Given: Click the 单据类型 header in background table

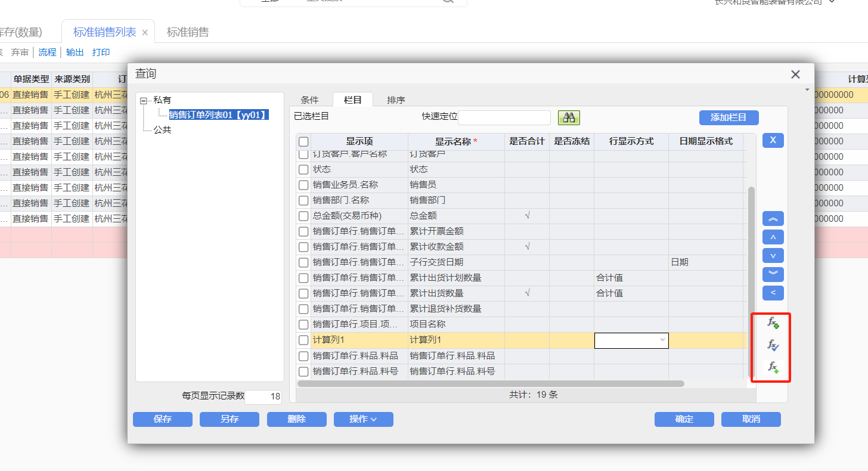Looking at the screenshot, I should coord(31,79).
